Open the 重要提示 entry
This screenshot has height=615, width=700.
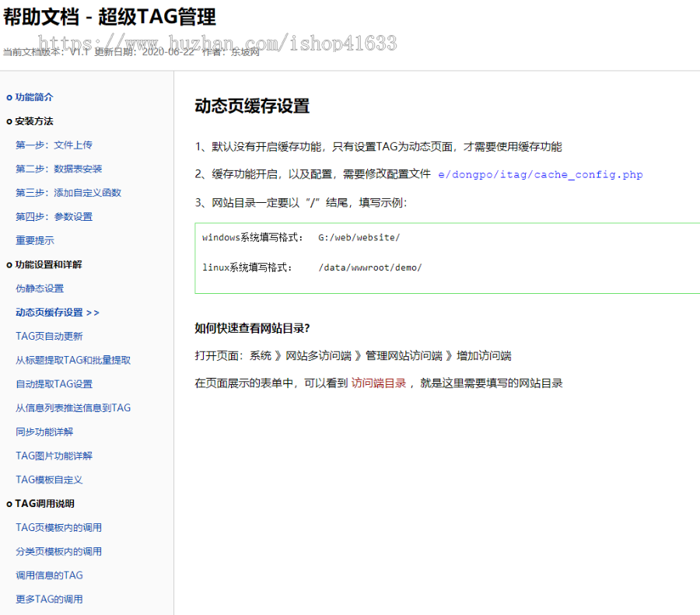click(x=35, y=241)
